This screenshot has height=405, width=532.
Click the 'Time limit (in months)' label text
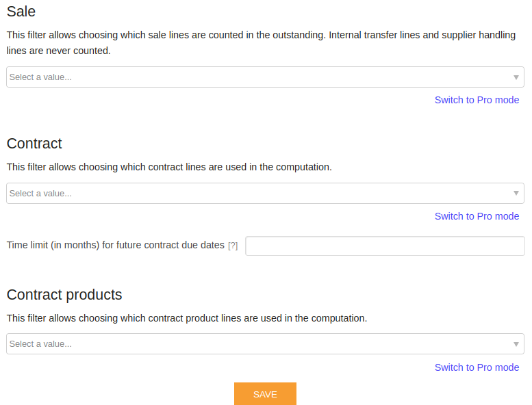115,245
